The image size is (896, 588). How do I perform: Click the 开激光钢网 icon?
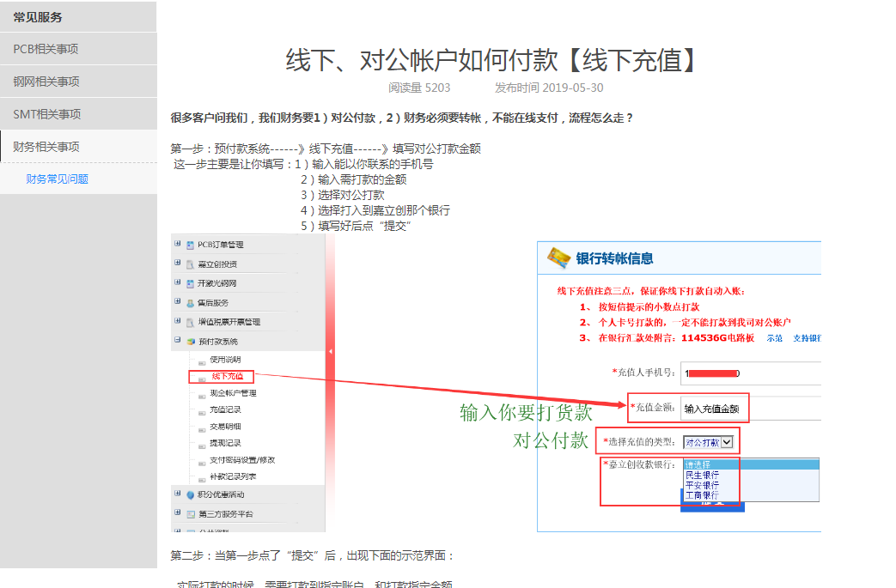190,283
